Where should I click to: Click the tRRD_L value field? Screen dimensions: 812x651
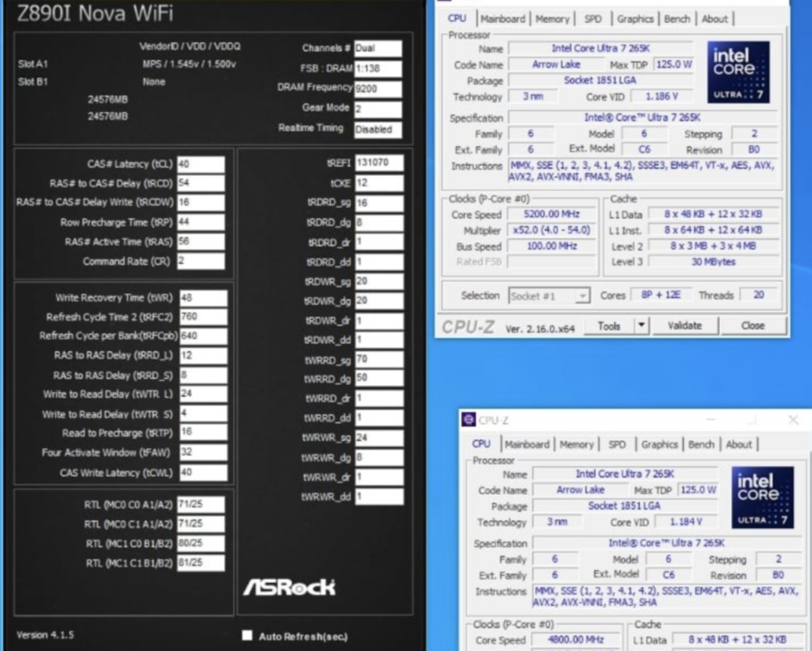203,355
